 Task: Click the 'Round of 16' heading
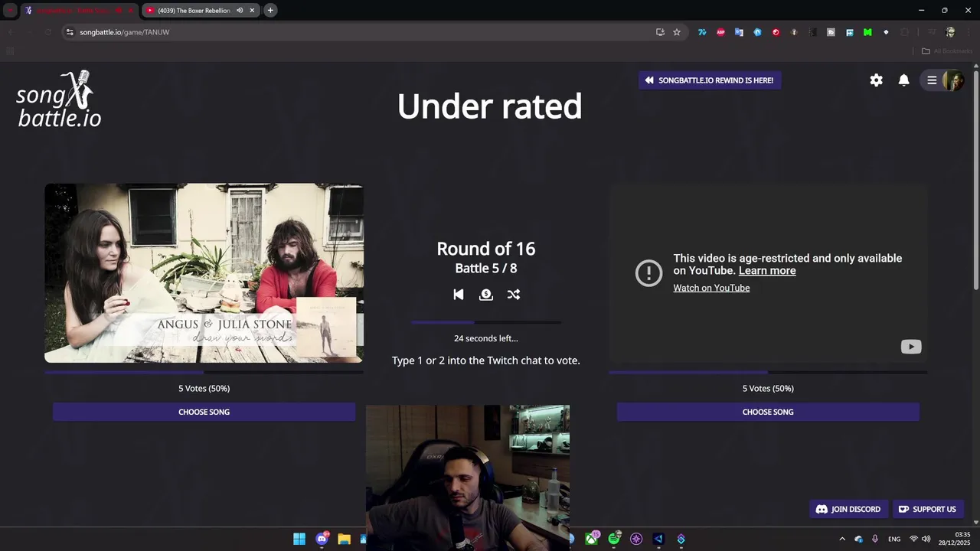click(x=486, y=249)
